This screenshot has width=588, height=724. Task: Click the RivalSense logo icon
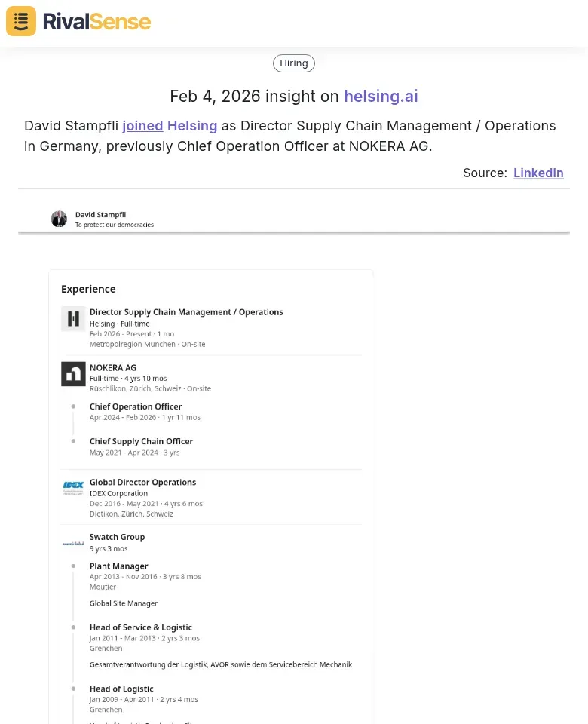pyautogui.click(x=21, y=21)
